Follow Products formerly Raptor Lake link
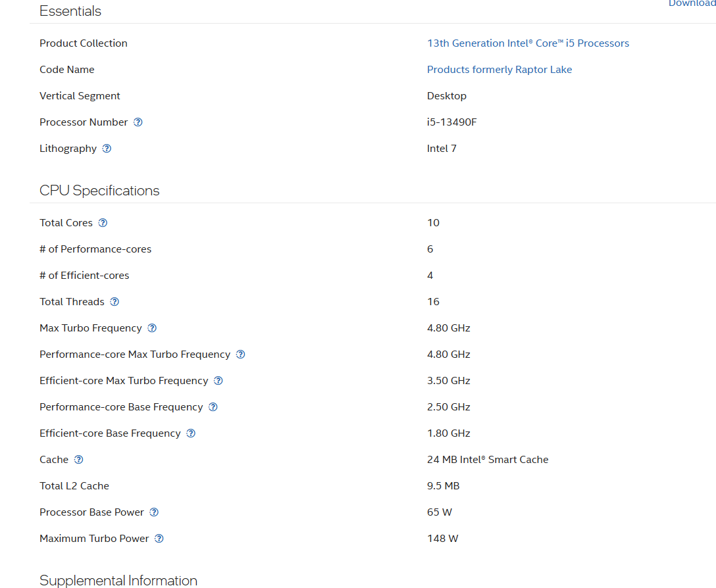The height and width of the screenshot is (588, 716). tap(499, 70)
